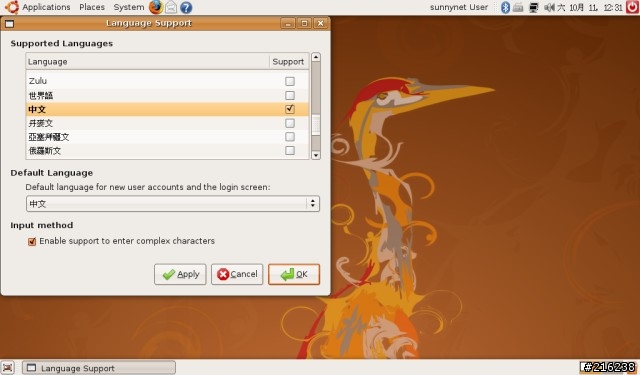
Task: Toggle support checkbox for 丹麥文 row
Action: (x=290, y=123)
